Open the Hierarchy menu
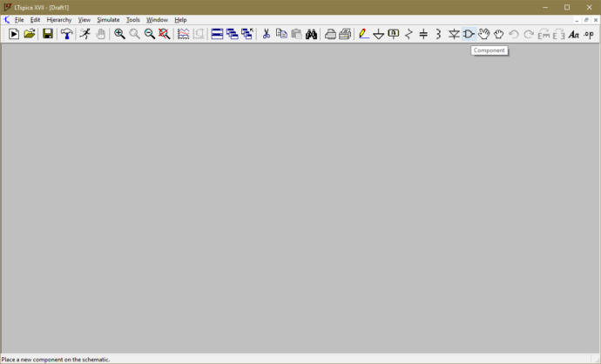 coord(59,19)
